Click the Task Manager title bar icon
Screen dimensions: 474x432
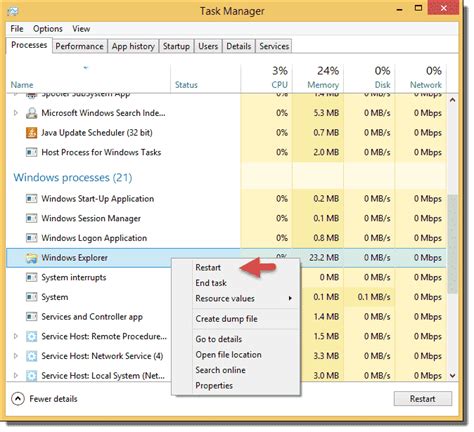12,11
